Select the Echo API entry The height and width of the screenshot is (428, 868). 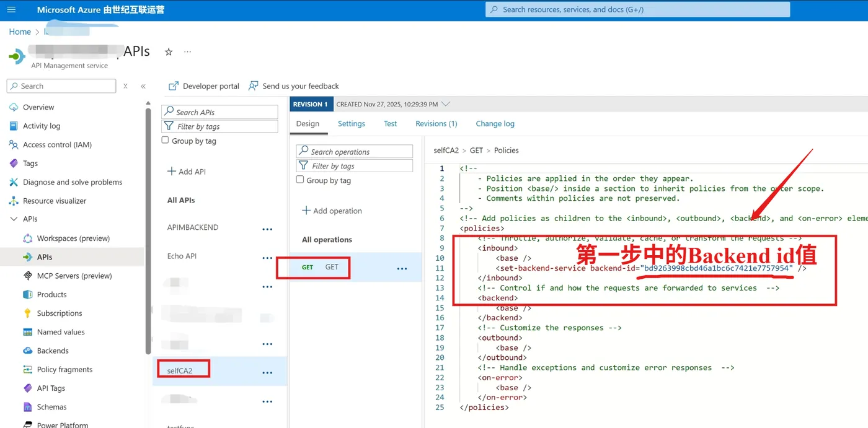[x=182, y=256]
